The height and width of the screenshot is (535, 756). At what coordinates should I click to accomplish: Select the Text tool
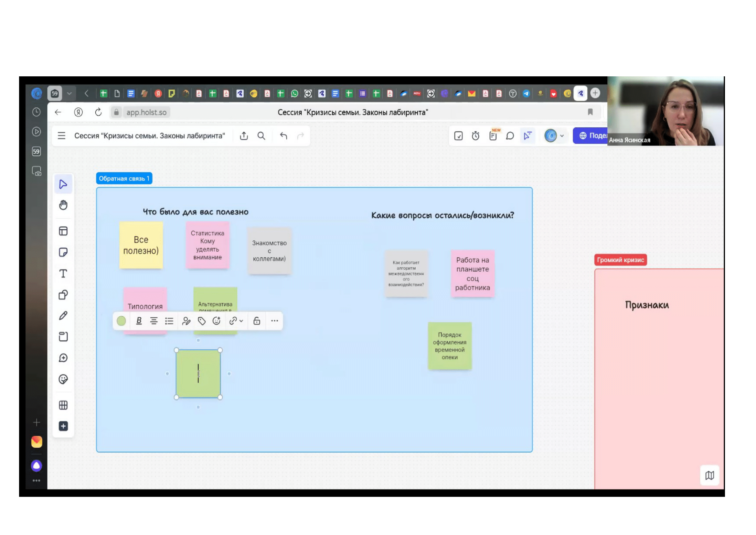pyautogui.click(x=63, y=273)
